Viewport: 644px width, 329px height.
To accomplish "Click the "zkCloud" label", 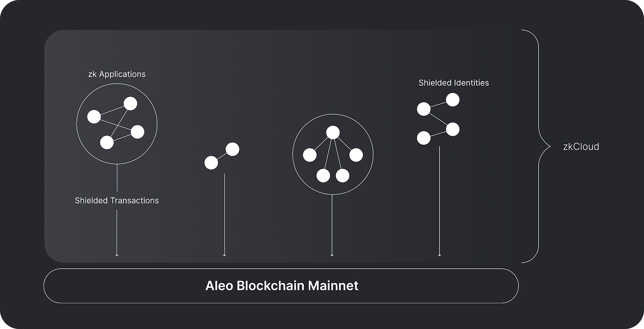I will [581, 147].
